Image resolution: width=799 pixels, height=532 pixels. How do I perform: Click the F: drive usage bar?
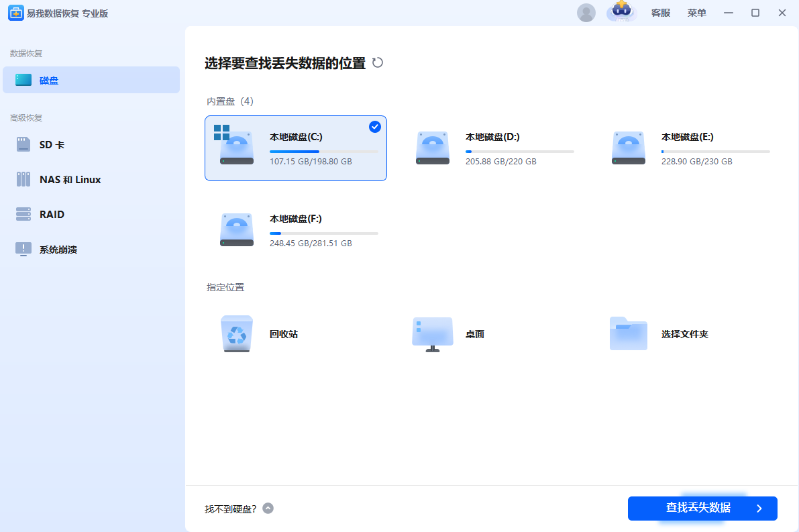click(x=324, y=233)
